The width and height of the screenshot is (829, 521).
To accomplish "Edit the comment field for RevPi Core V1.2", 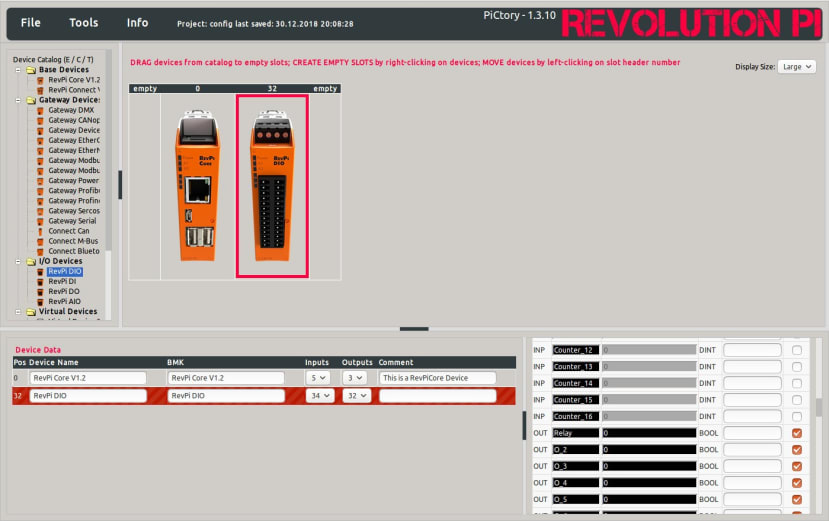I will [437, 378].
